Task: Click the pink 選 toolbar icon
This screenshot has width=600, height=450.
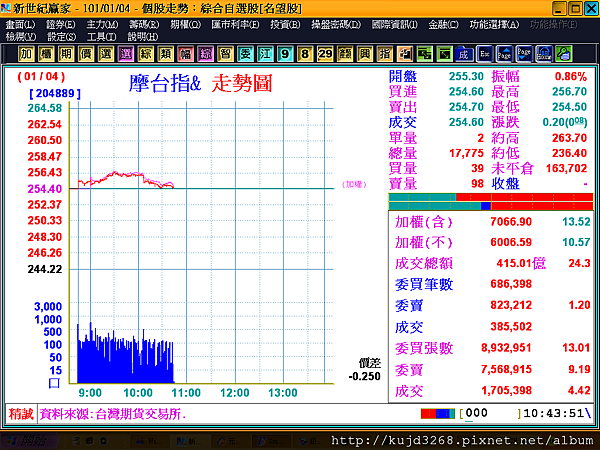Action: point(126,54)
